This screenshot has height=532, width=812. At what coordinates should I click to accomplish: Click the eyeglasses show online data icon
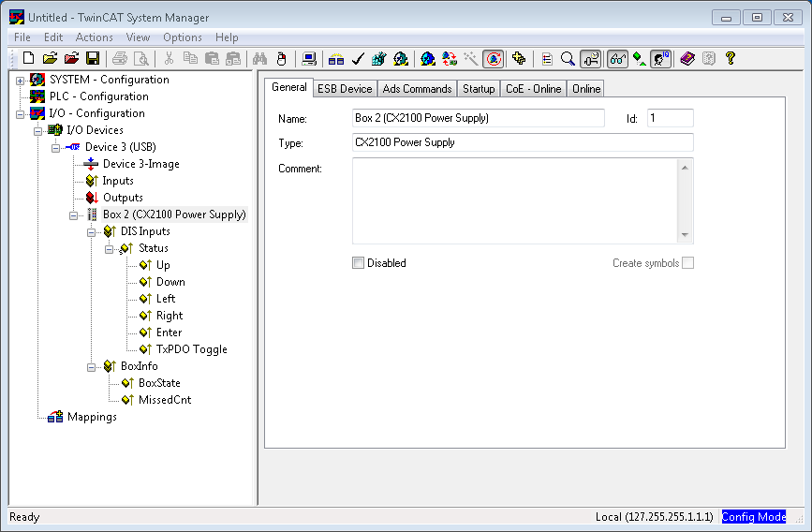[617, 58]
